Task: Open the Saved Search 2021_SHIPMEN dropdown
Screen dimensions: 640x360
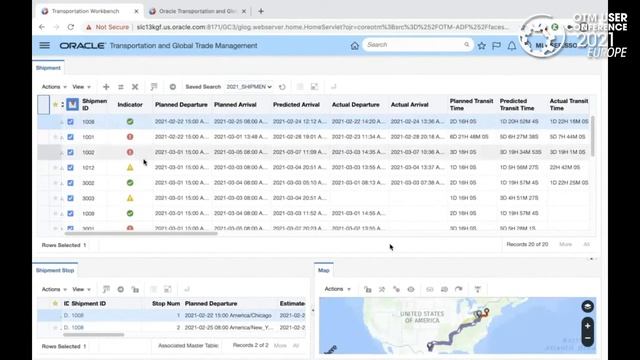Action: tap(249, 87)
